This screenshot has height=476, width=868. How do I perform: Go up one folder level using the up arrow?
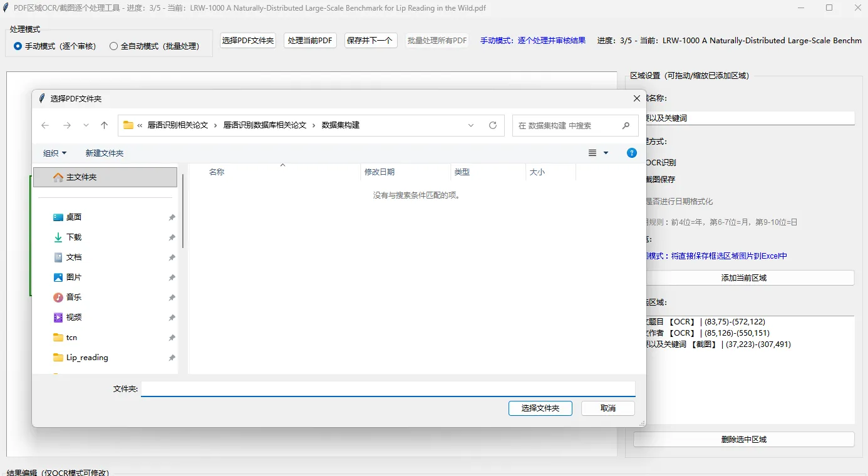(105, 125)
